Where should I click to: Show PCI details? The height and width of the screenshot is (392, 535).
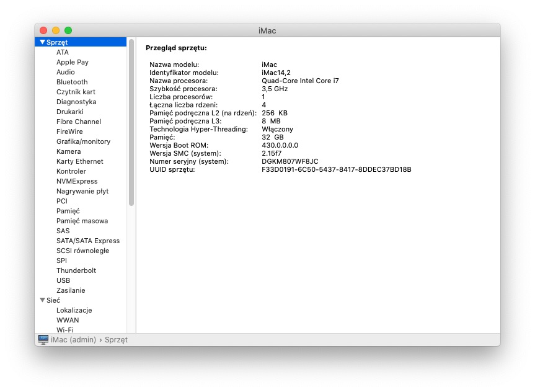point(62,201)
